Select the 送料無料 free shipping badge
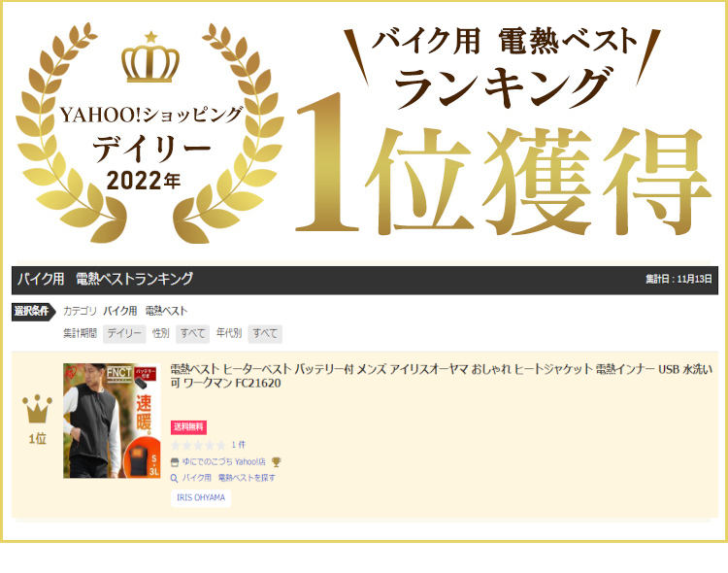The width and height of the screenshot is (728, 573). 188,427
